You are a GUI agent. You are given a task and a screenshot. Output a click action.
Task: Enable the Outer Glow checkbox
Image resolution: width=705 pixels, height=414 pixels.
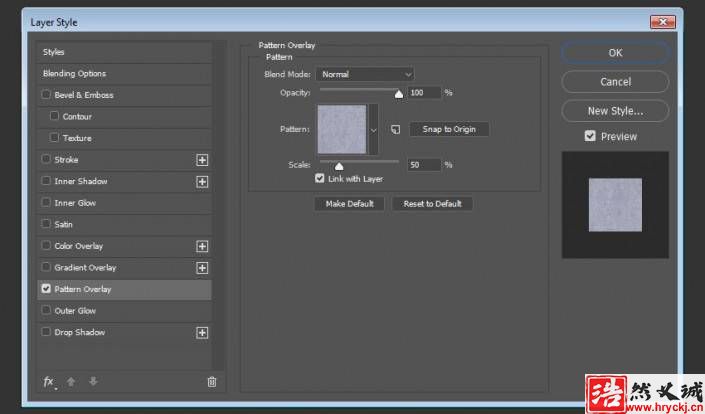(x=46, y=310)
